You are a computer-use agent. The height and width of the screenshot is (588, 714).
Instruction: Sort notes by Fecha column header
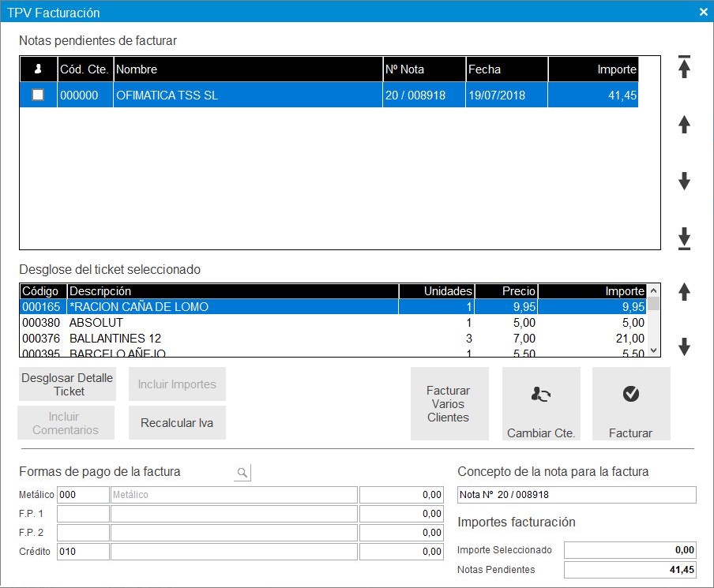coord(506,69)
